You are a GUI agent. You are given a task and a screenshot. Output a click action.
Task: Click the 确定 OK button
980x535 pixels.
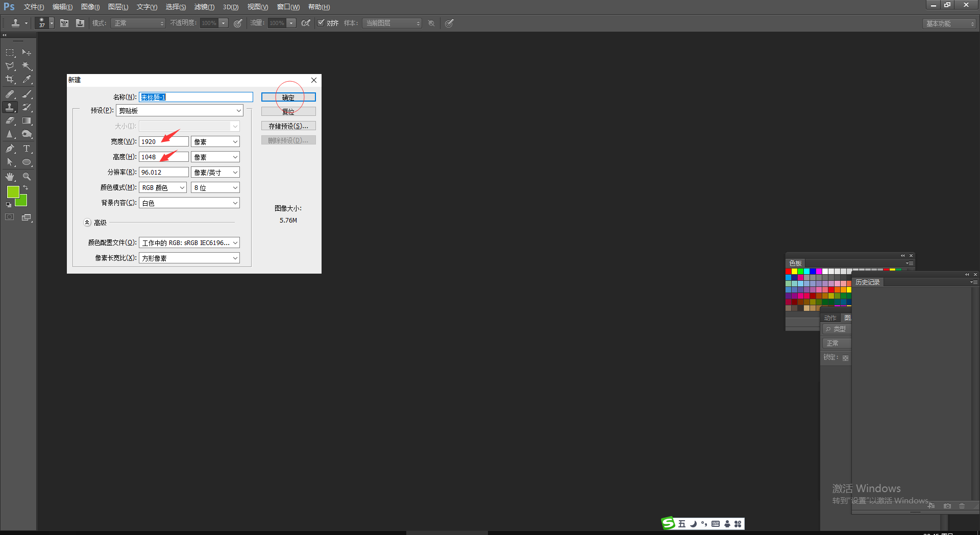(288, 97)
